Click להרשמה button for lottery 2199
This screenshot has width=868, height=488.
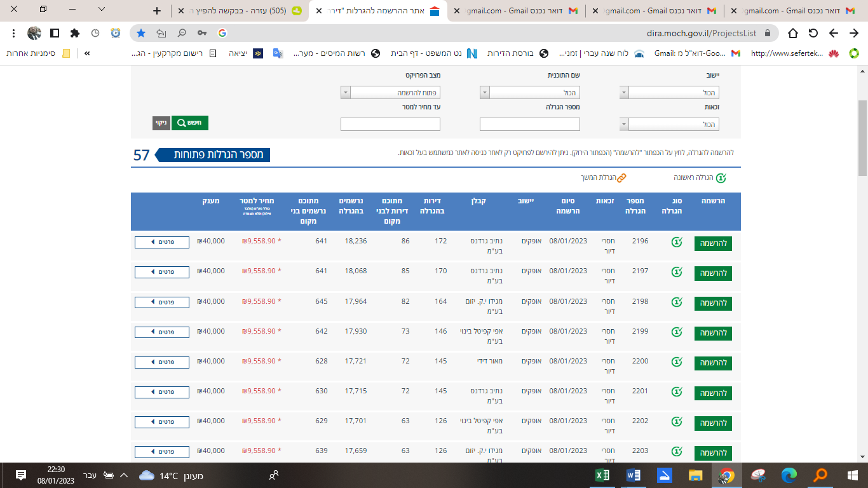pos(713,333)
